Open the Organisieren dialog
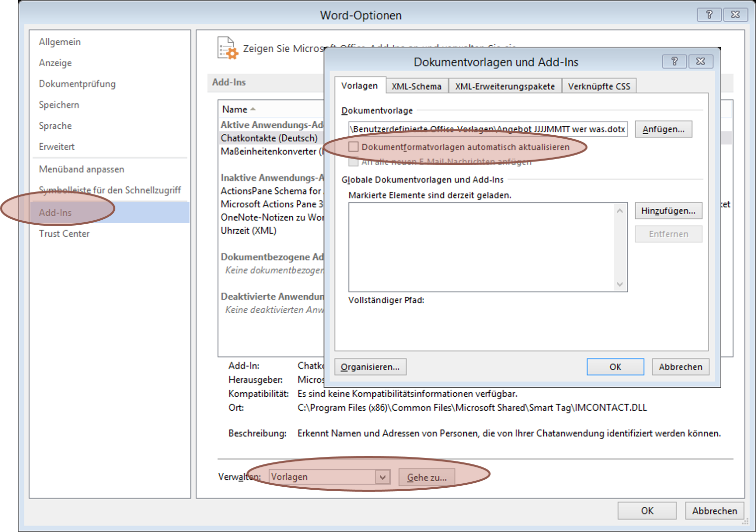Viewport: 756px width, 532px height. pos(370,367)
